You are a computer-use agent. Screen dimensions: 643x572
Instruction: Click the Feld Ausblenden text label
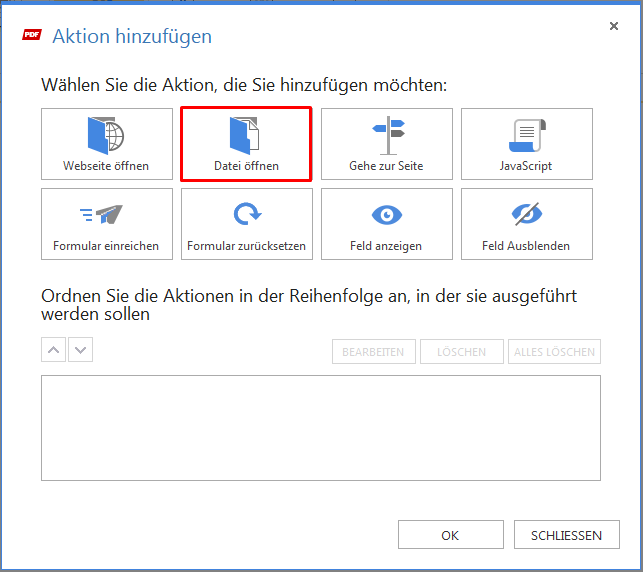pyautogui.click(x=526, y=246)
